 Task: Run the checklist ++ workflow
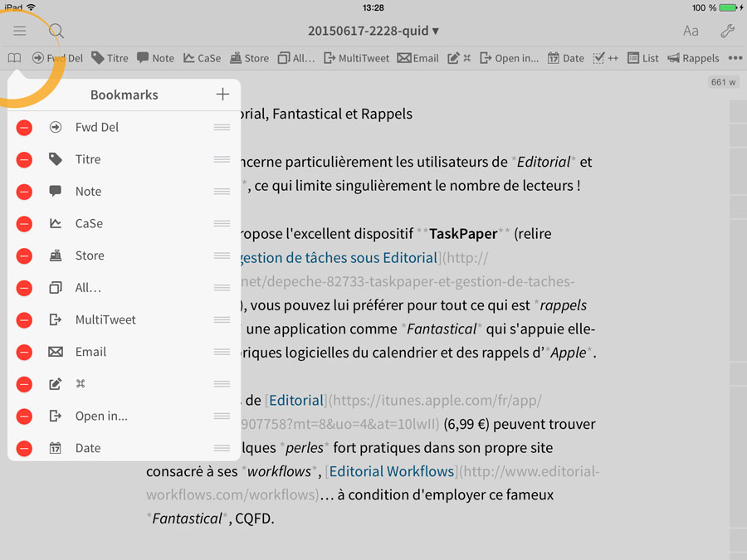[606, 58]
